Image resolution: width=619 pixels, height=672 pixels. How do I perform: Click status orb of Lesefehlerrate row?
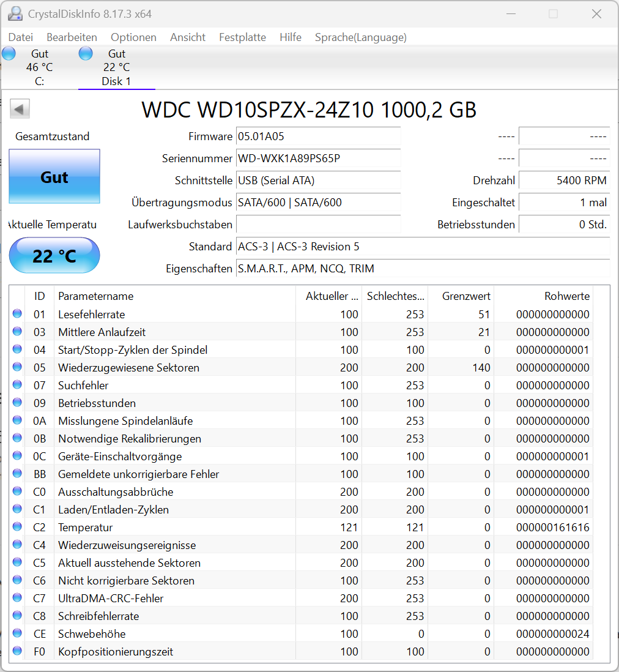[x=17, y=314]
